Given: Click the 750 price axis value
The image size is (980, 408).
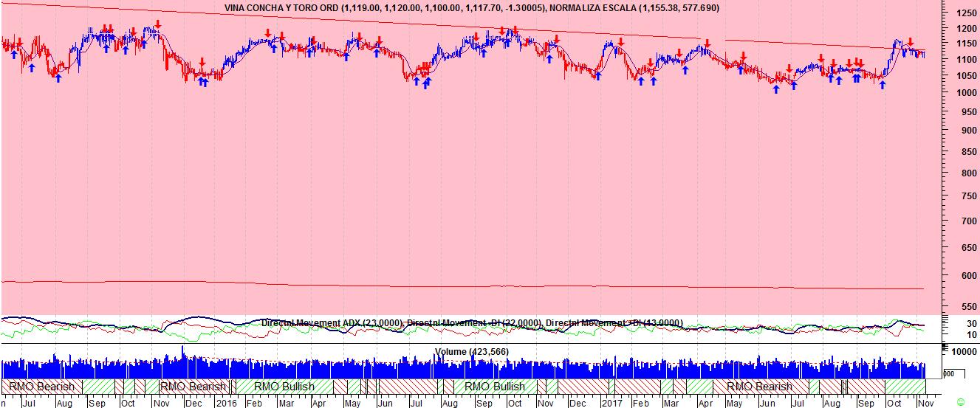Looking at the screenshot, I should pyautogui.click(x=968, y=196).
